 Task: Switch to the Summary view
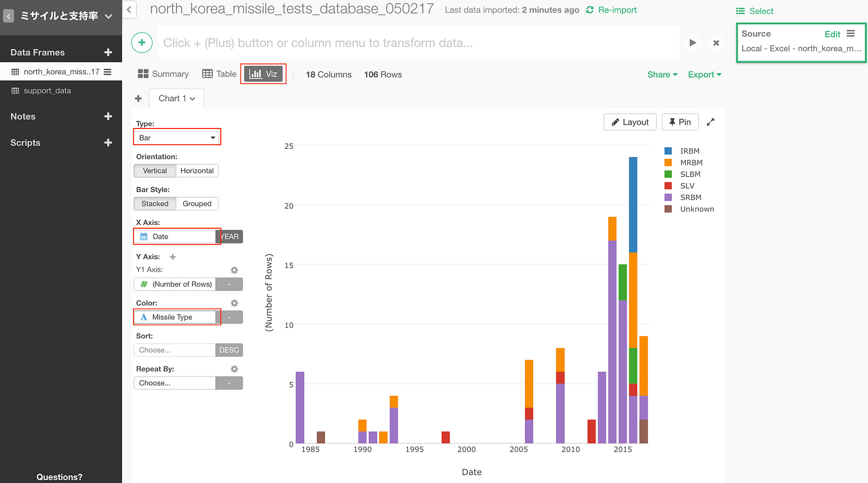pos(163,74)
